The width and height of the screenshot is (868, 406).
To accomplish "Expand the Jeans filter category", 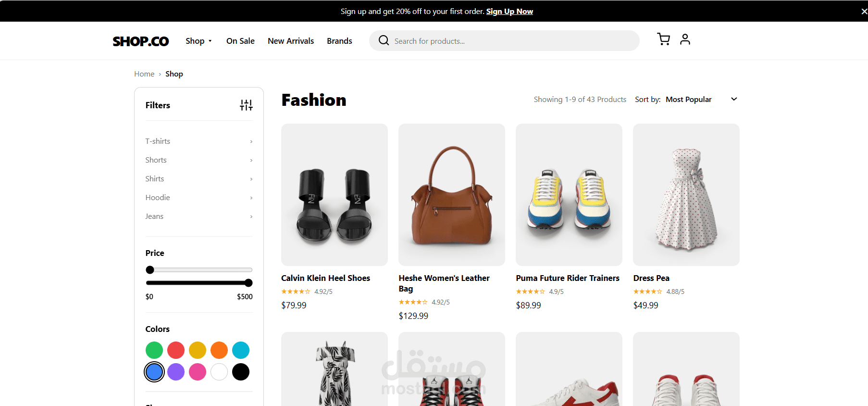I will (198, 216).
